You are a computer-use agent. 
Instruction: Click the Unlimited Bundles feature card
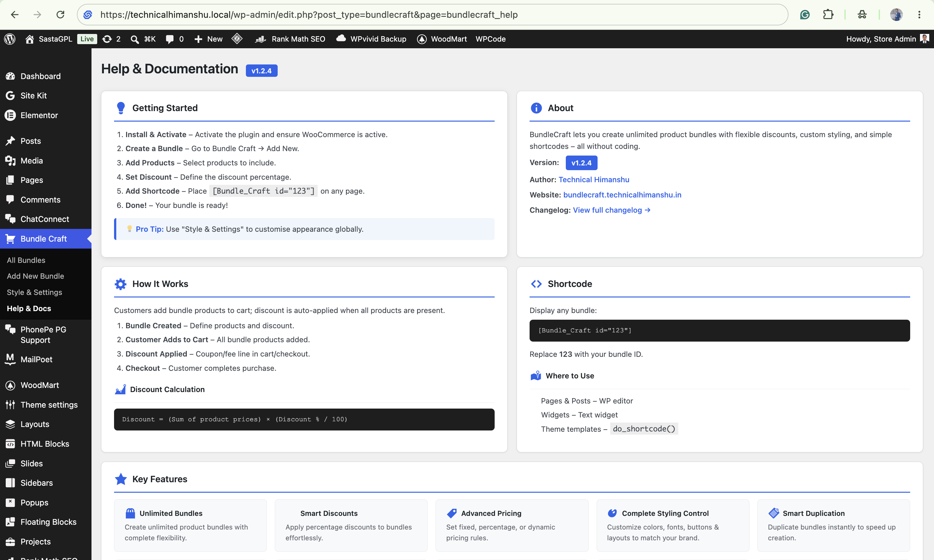[190, 525]
